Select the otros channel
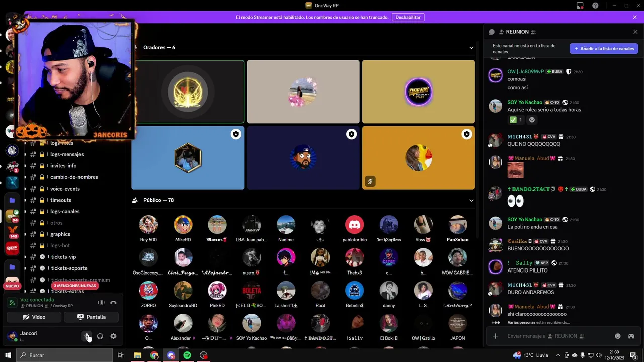 coord(56,223)
